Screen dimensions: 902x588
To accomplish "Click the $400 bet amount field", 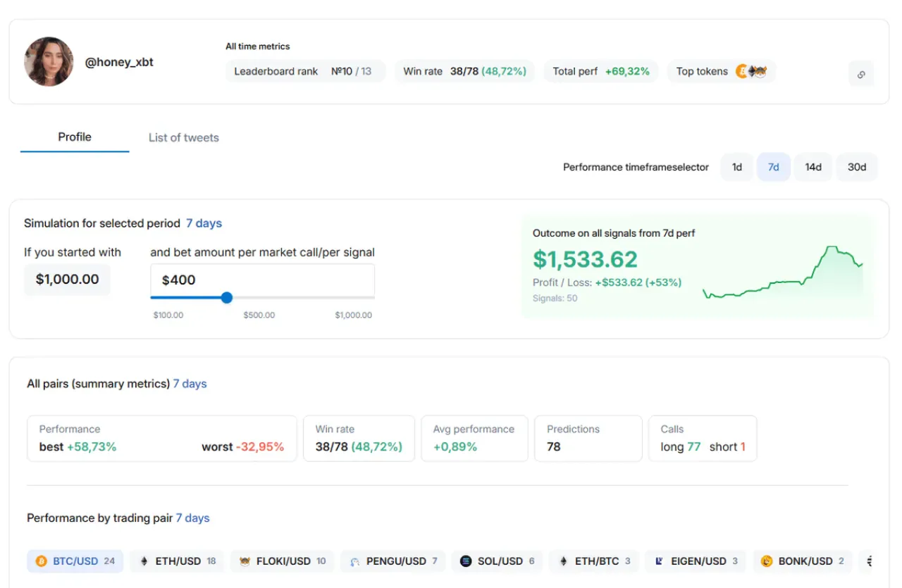I will 262,280.
